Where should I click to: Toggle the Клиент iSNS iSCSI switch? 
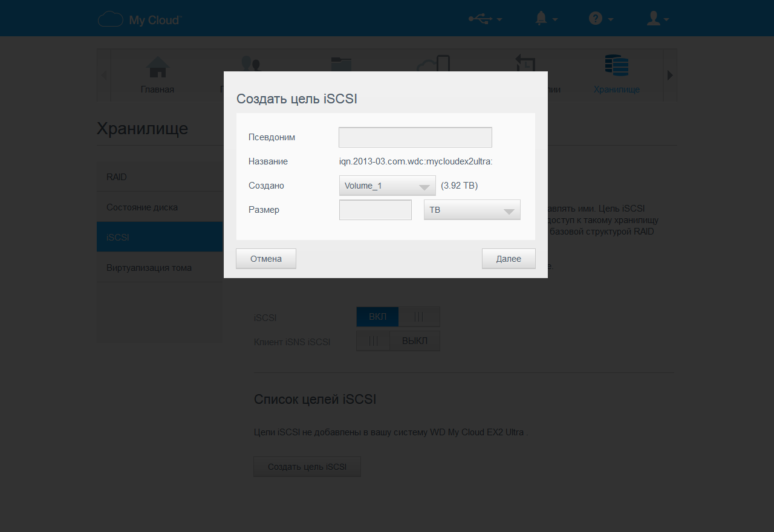click(398, 341)
